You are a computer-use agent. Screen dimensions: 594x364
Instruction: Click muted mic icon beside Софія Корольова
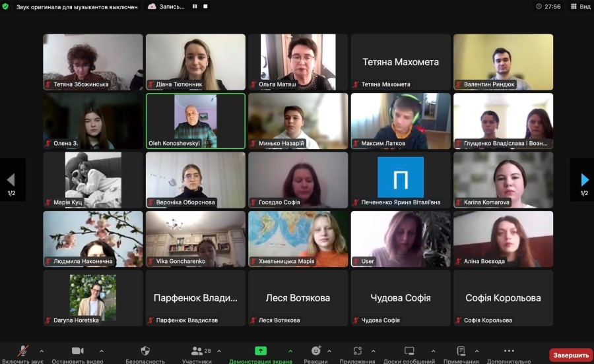[459, 320]
